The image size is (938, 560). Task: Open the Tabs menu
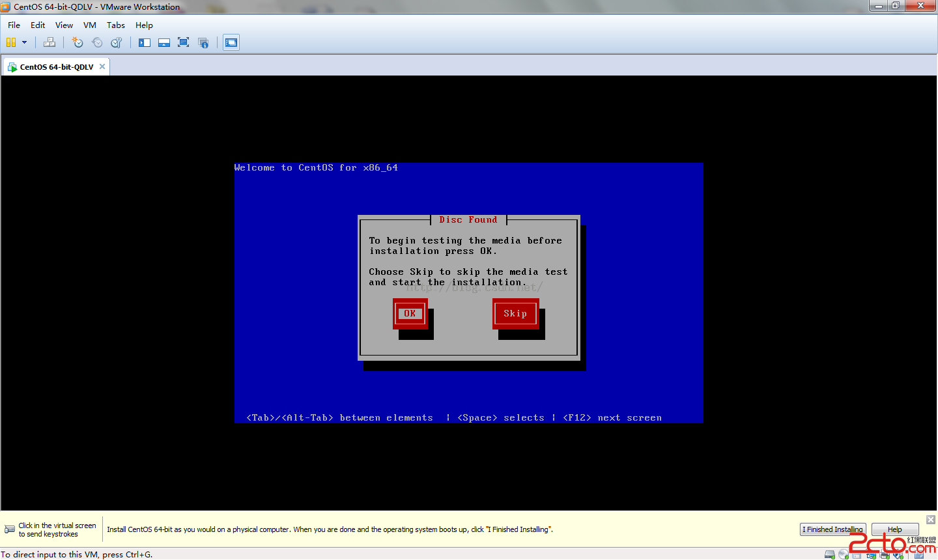pyautogui.click(x=116, y=25)
